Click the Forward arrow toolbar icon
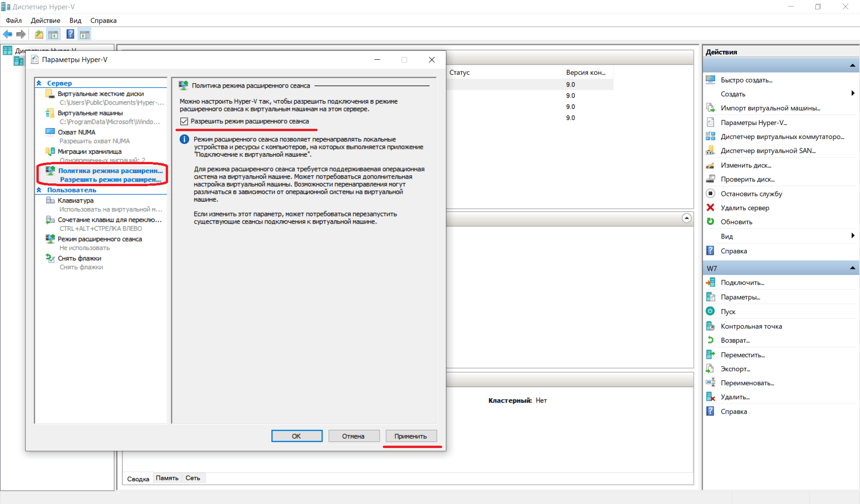The image size is (860, 504). [21, 34]
